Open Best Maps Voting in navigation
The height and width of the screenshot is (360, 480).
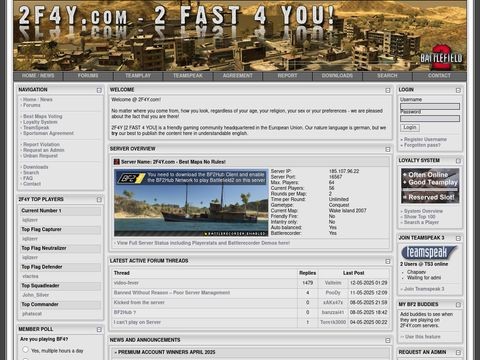(x=43, y=116)
